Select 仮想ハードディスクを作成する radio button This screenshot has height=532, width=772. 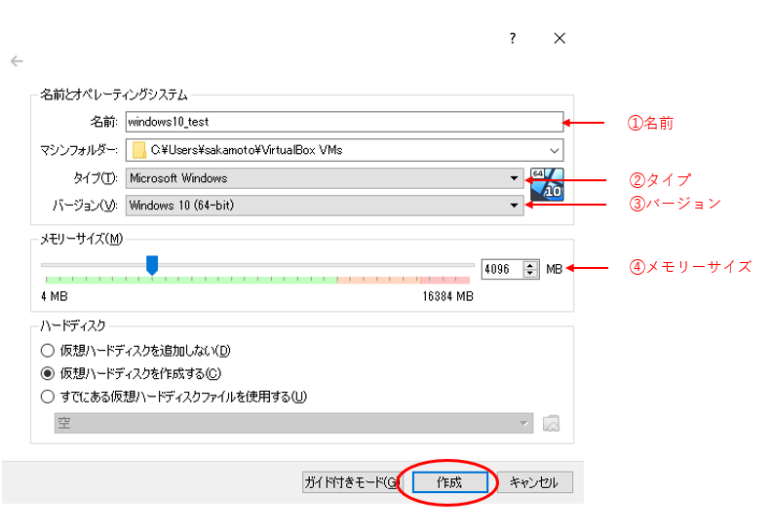coord(47,373)
